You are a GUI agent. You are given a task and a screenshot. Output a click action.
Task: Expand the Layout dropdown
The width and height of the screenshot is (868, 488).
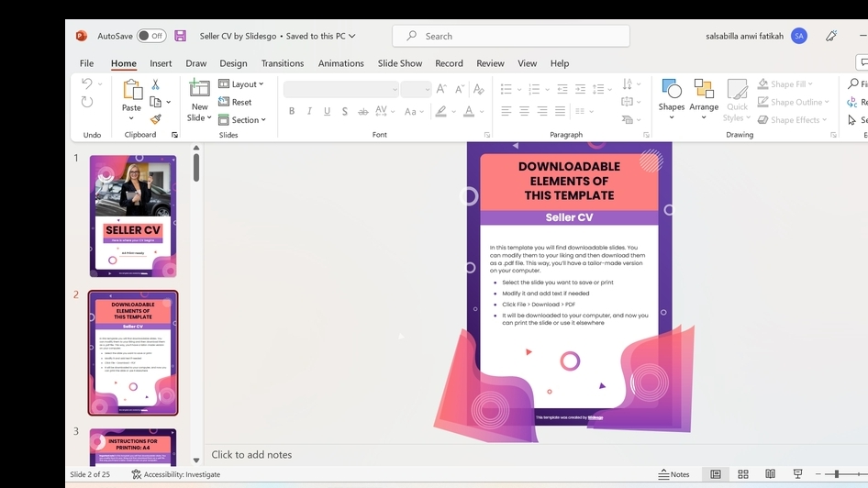tap(241, 84)
